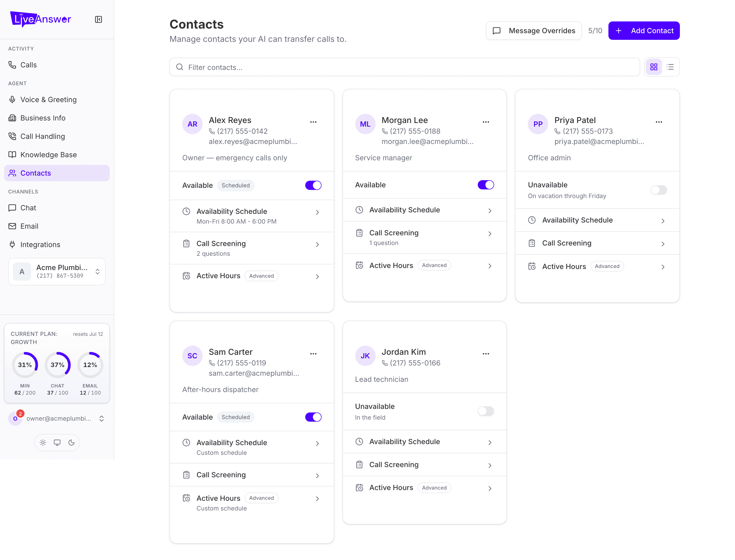Expand Alex Reyes Availability Schedule

point(252,216)
